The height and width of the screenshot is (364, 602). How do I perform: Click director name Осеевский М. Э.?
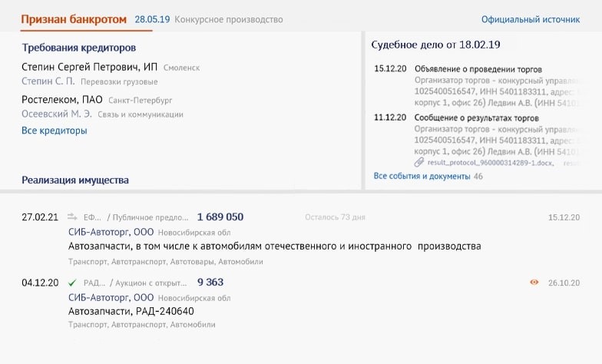click(57, 114)
